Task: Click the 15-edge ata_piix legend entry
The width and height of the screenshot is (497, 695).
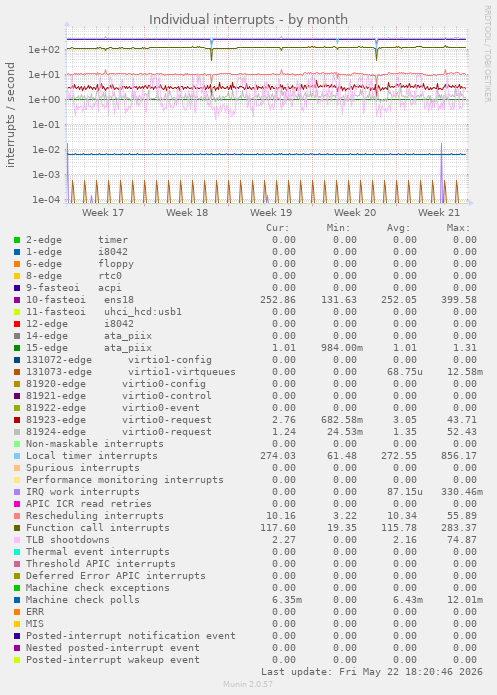Action: 89,348
